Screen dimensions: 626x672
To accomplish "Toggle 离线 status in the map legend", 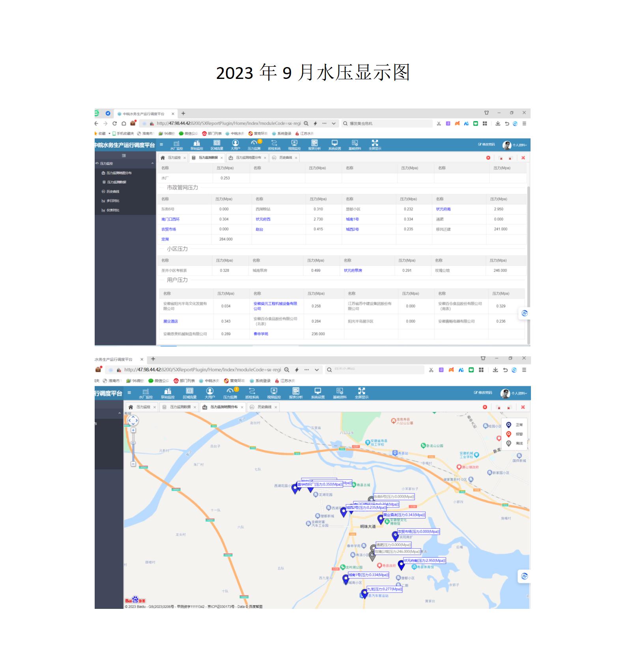I will tap(515, 444).
